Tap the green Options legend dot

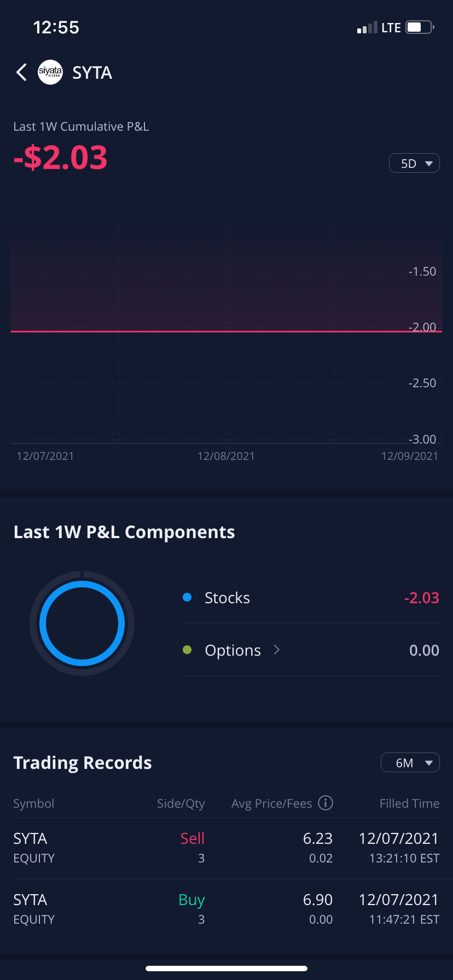(x=187, y=650)
